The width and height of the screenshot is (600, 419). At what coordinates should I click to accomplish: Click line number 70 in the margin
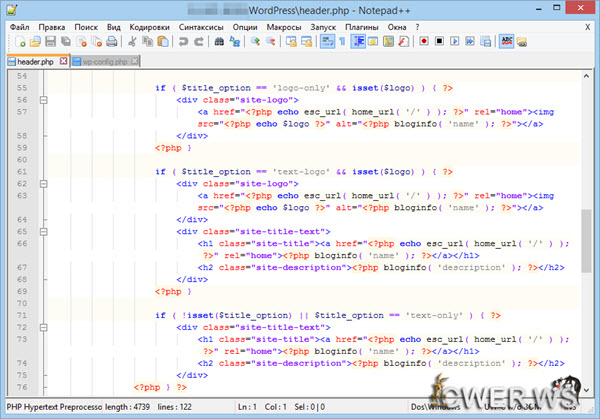21,302
